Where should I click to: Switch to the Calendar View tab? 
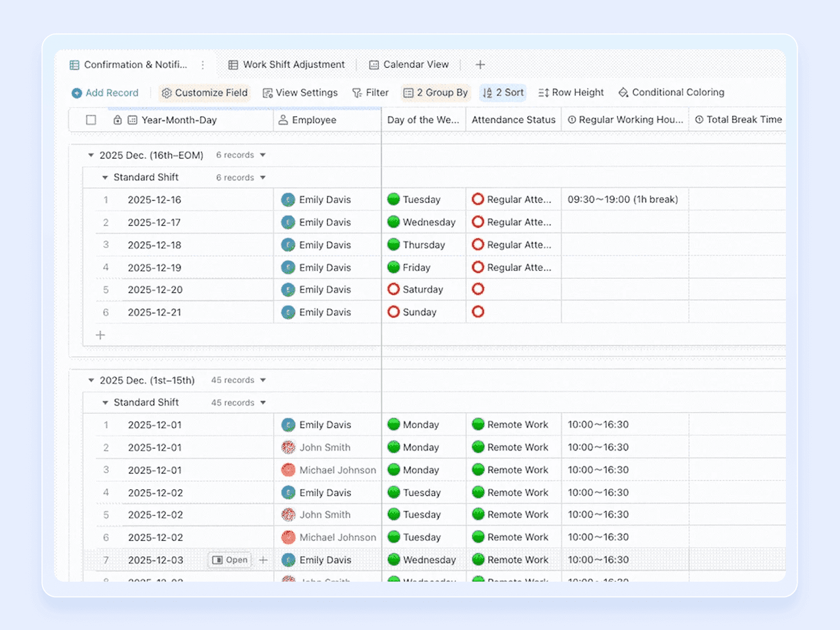(409, 64)
